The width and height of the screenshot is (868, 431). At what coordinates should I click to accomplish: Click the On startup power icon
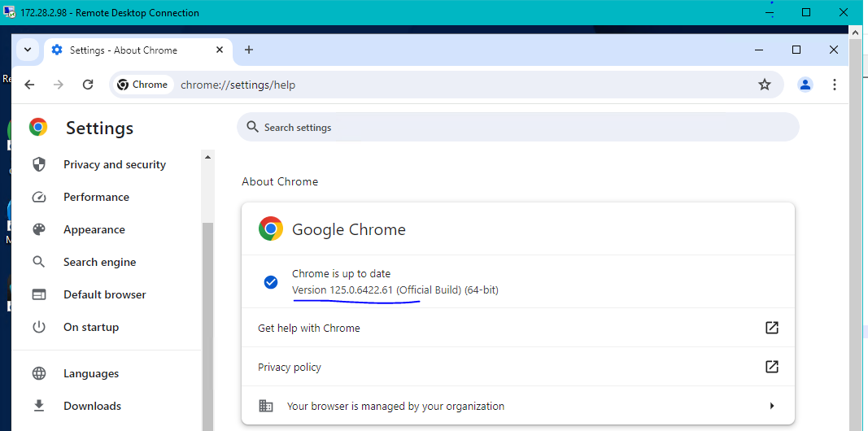click(39, 327)
